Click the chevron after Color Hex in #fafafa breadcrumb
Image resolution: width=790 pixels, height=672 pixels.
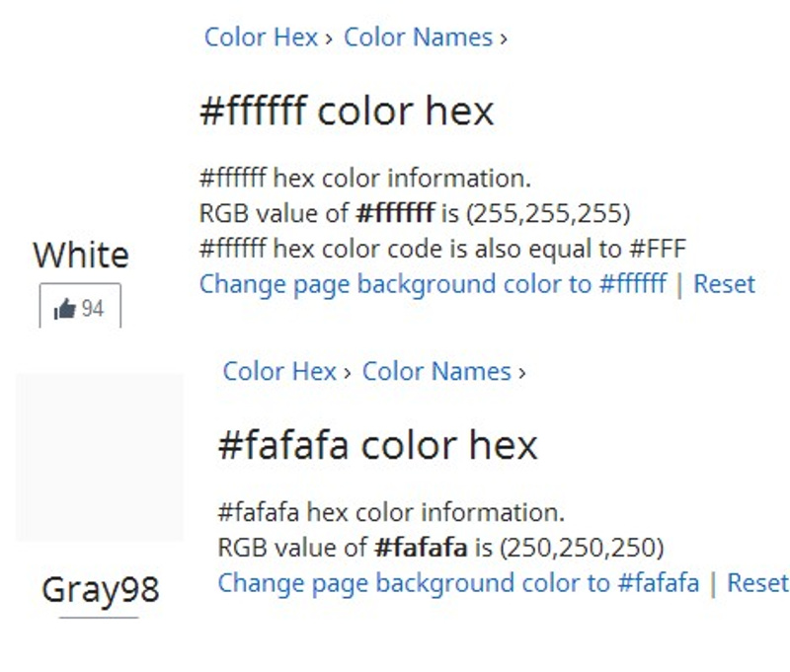(x=348, y=372)
